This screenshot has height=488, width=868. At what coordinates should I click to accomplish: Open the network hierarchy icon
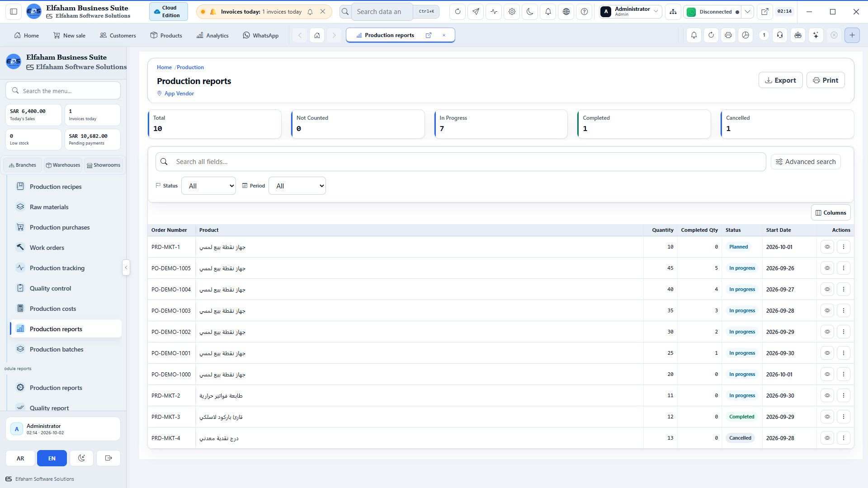(673, 12)
